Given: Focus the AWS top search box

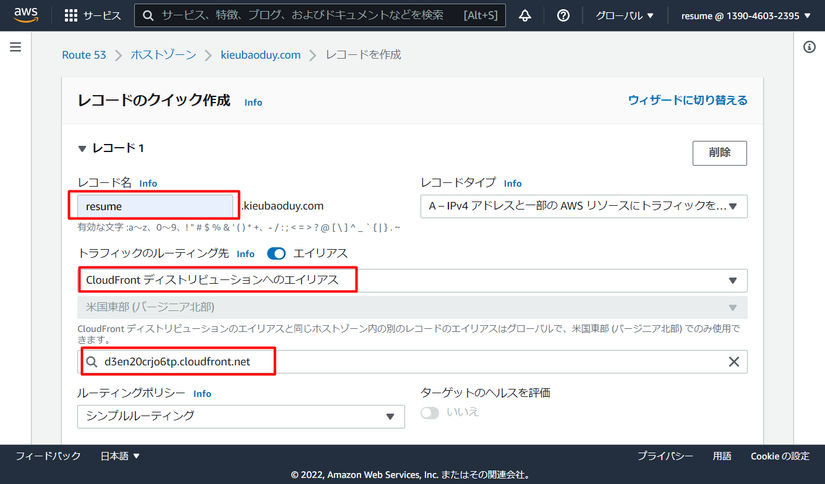Looking at the screenshot, I should (320, 16).
